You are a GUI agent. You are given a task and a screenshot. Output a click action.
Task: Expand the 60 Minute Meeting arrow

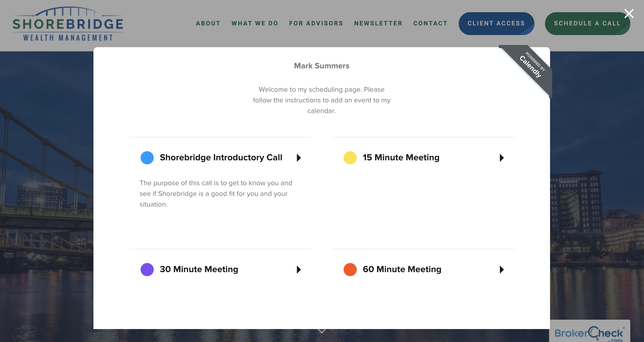(502, 270)
